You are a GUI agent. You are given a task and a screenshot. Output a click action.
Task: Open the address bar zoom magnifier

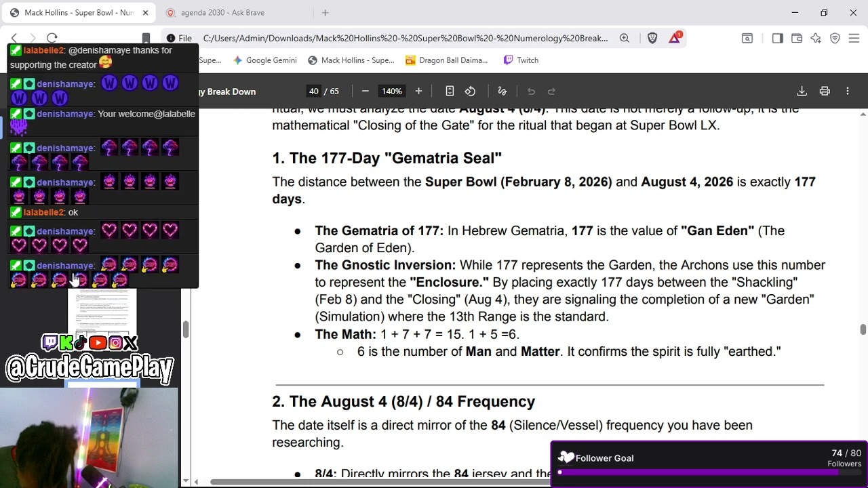click(625, 38)
